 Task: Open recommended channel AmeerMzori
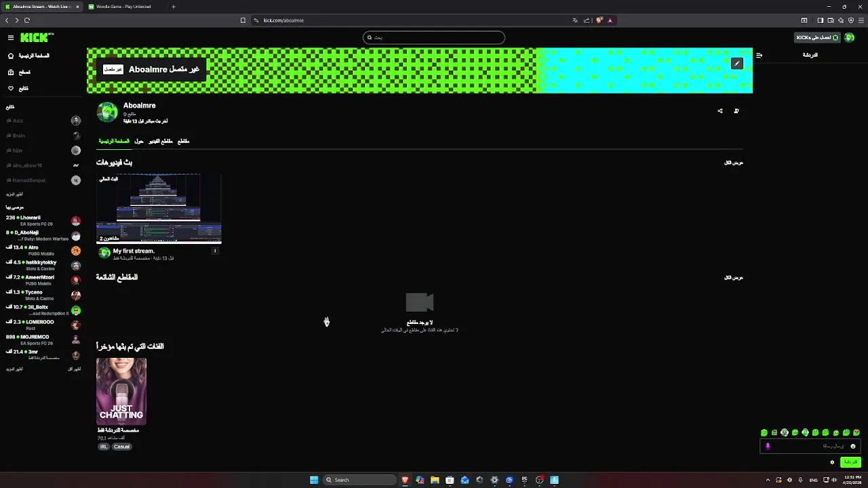pos(43,280)
